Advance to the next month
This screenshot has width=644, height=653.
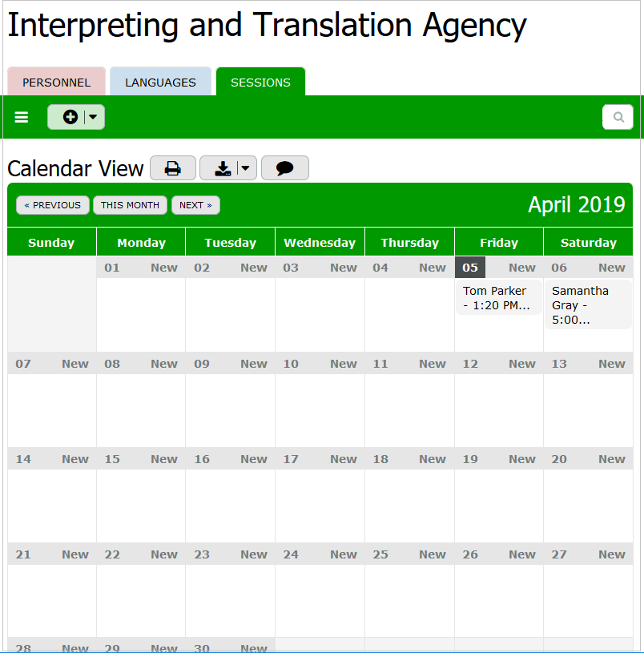195,205
